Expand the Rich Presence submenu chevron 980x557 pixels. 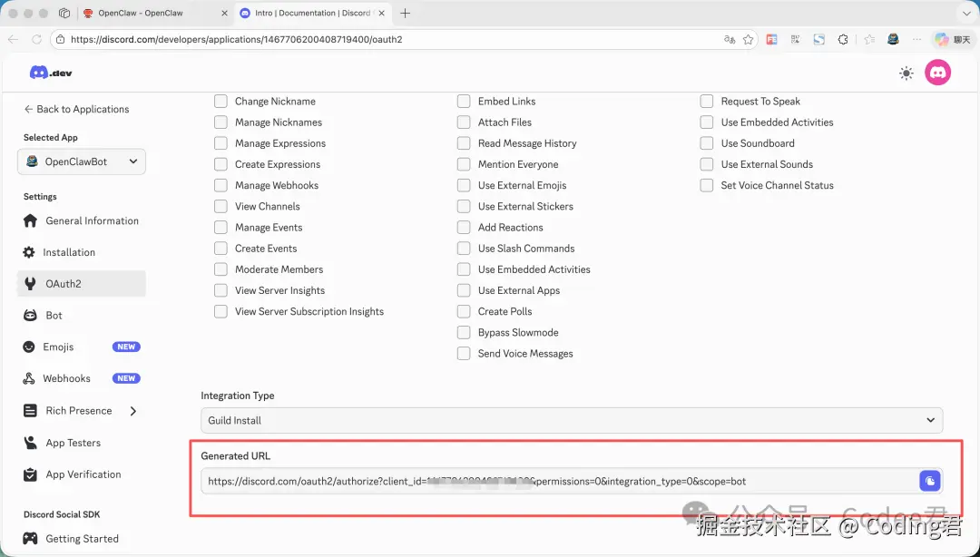[133, 411]
